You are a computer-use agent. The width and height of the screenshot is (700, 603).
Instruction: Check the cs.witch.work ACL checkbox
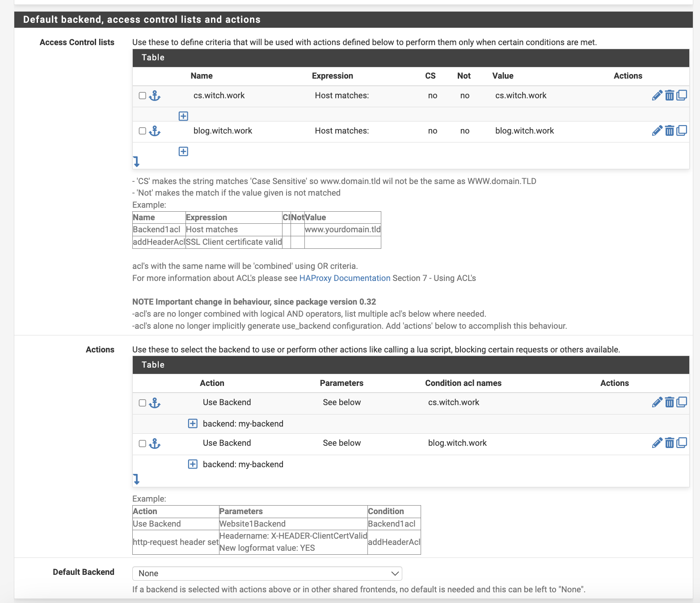click(x=142, y=96)
